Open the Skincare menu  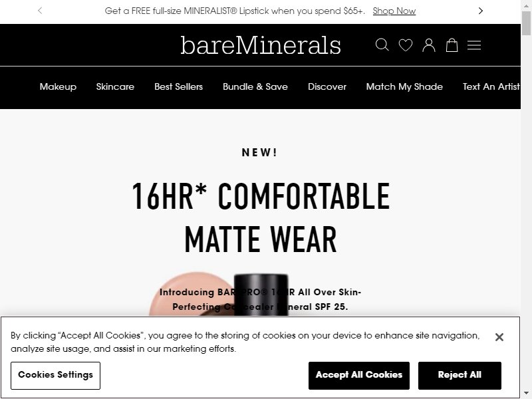point(115,86)
